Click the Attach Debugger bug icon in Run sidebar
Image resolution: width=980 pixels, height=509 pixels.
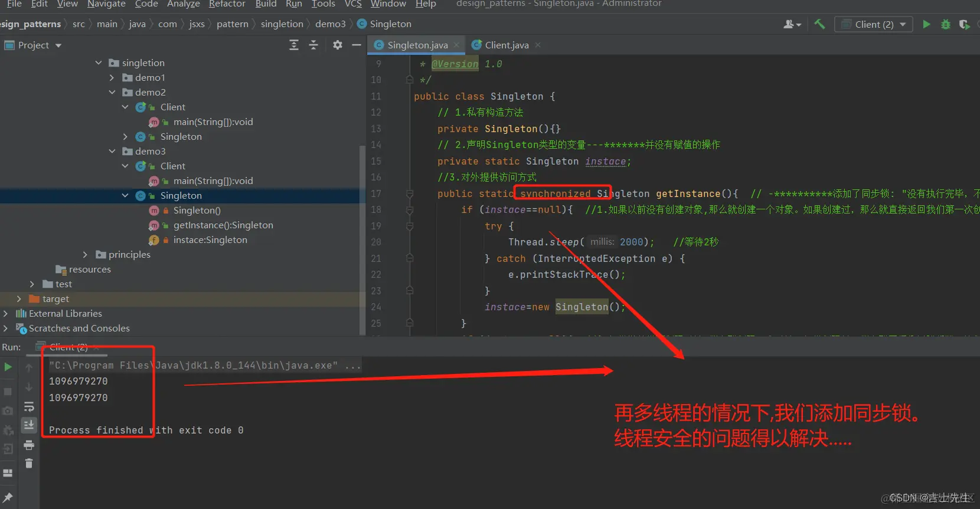(x=8, y=430)
